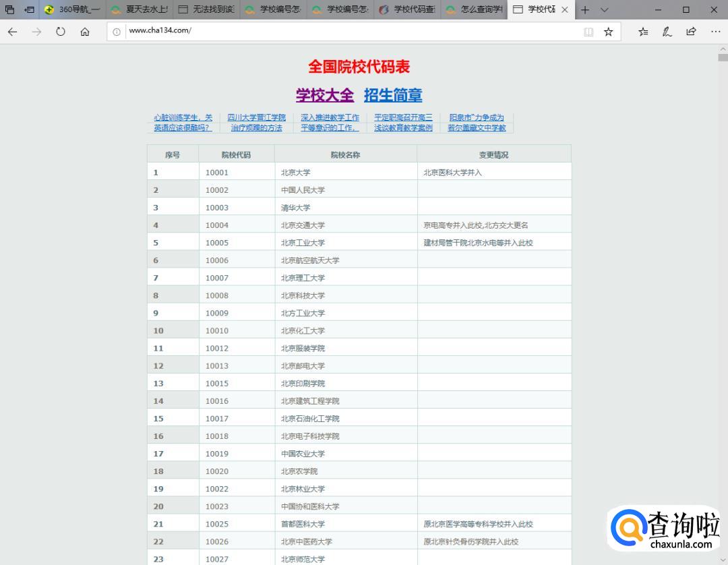728x565 pixels.
Task: Add this page to favorites with the star
Action: (608, 32)
